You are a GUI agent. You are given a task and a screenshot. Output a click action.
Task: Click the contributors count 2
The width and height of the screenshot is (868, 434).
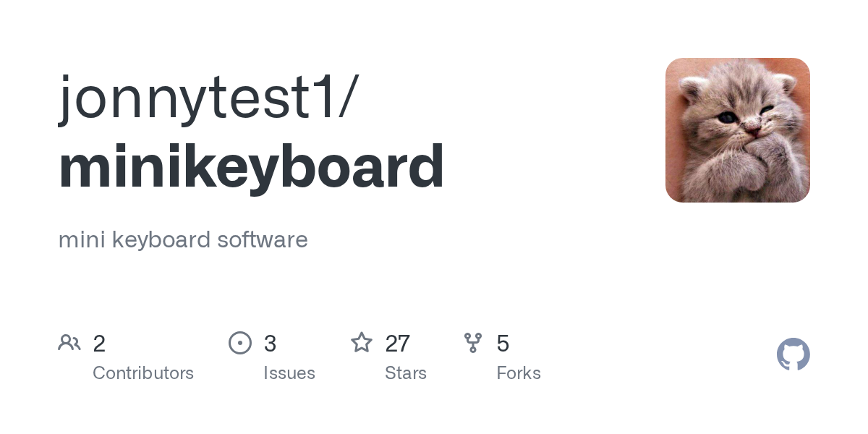click(x=99, y=344)
